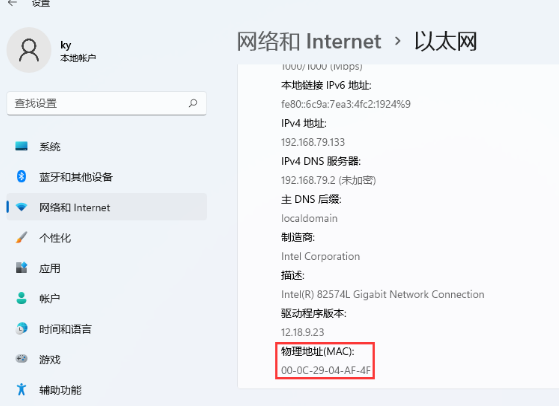The image size is (559, 406).
Task: Go to 辅助功能 settings category
Action: click(107, 389)
